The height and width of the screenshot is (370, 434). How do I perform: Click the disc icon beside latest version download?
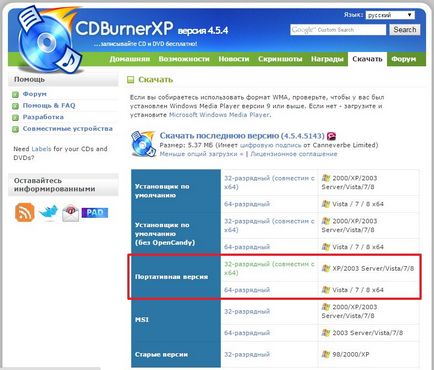143,144
